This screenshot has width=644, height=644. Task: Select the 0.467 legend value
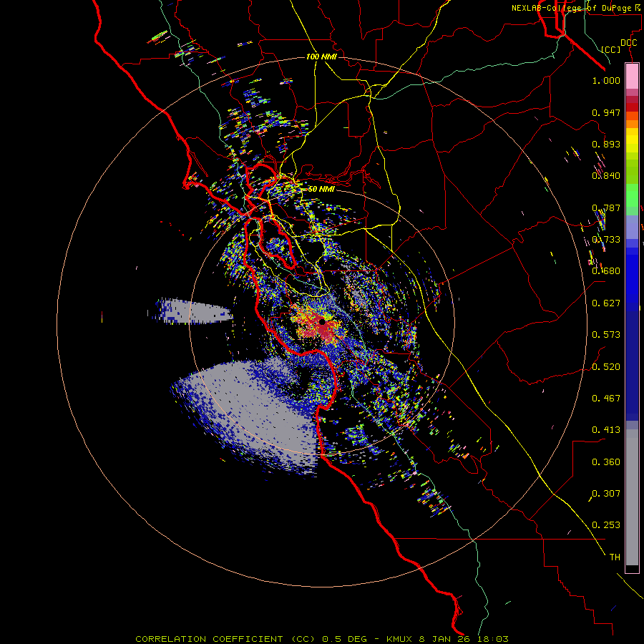606,399
